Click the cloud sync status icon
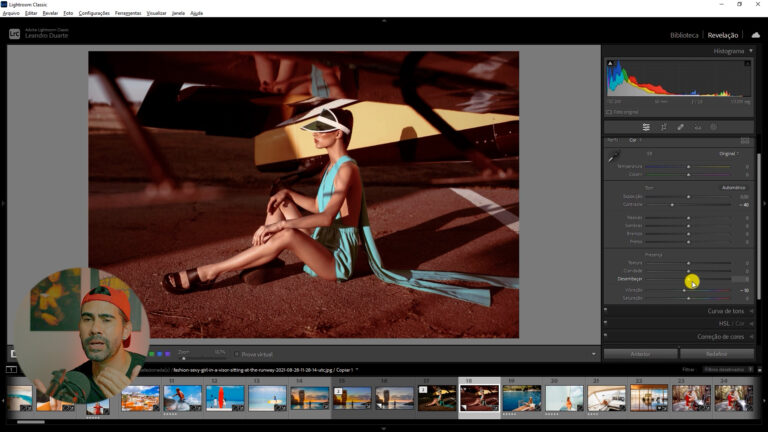This screenshot has height=432, width=768. click(x=755, y=34)
